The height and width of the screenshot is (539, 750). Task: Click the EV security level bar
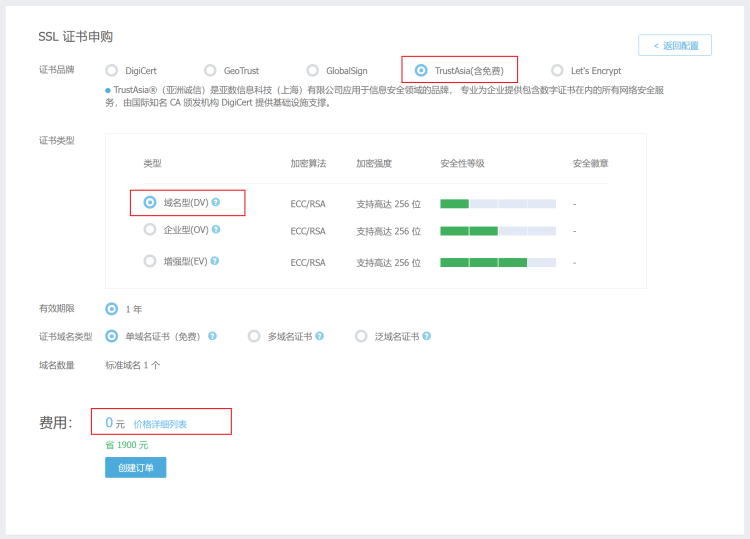tap(498, 263)
